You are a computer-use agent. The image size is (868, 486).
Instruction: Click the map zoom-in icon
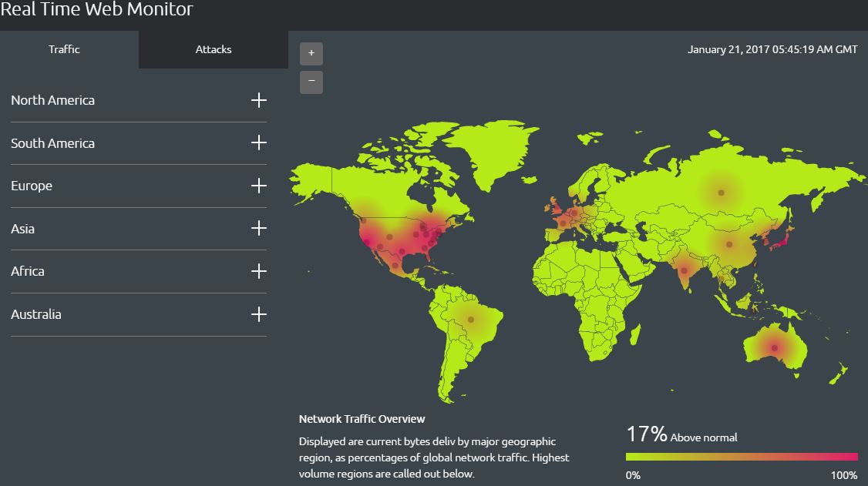click(x=311, y=52)
